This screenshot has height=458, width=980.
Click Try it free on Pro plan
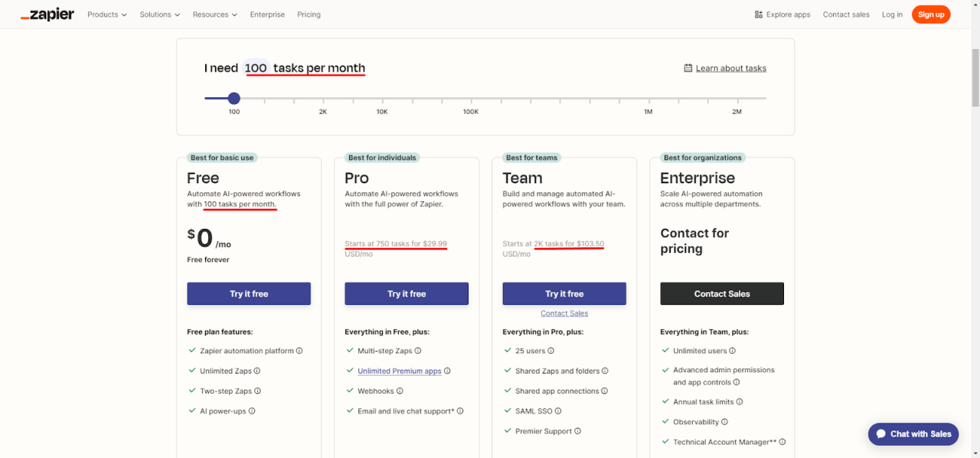click(x=407, y=294)
